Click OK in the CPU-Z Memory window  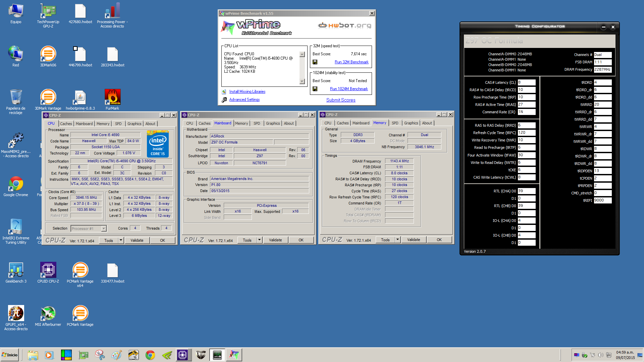click(x=439, y=240)
